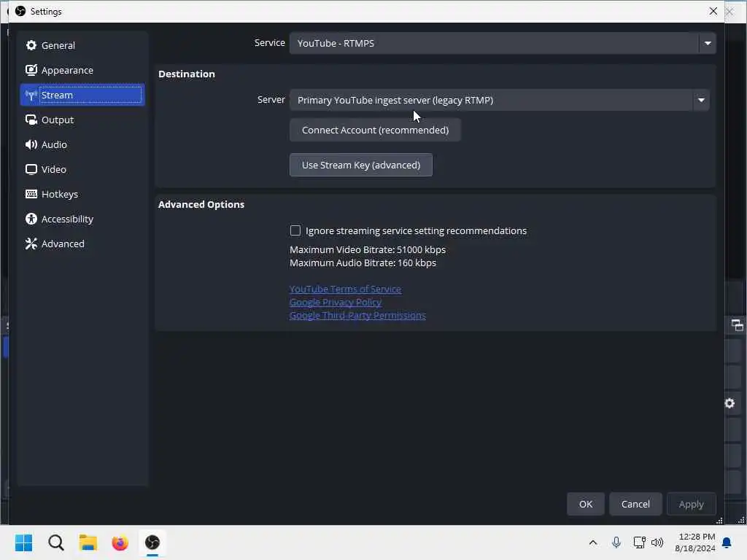Click the Accessibility person icon
Screen dimensions: 747x560
click(31, 219)
